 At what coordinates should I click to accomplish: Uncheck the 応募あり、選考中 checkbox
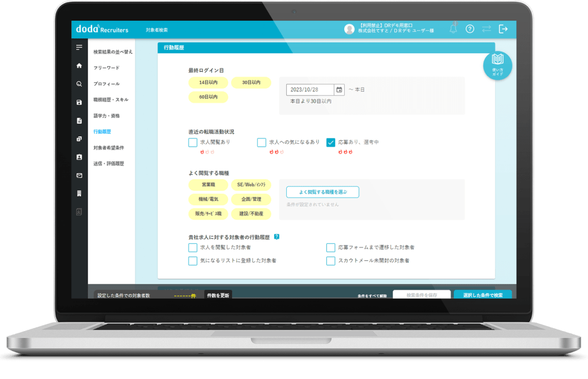[x=331, y=142]
